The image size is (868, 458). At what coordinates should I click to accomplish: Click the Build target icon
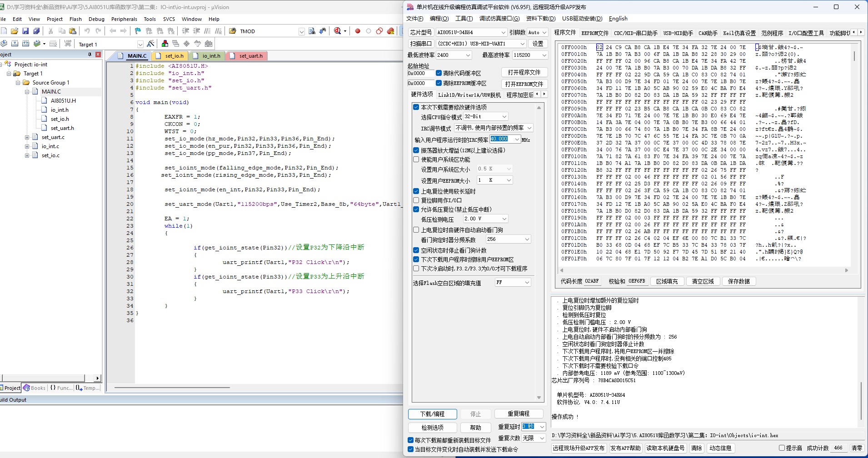tap(15, 44)
